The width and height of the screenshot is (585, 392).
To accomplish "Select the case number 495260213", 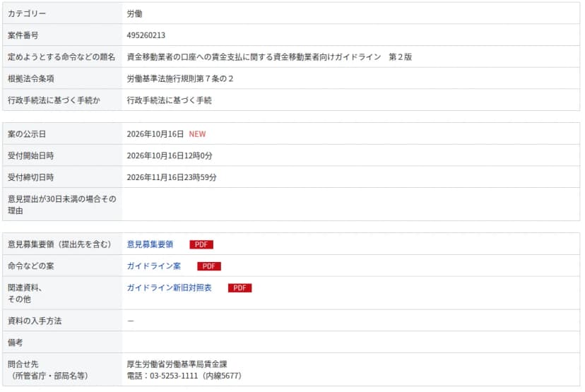I will (146, 35).
